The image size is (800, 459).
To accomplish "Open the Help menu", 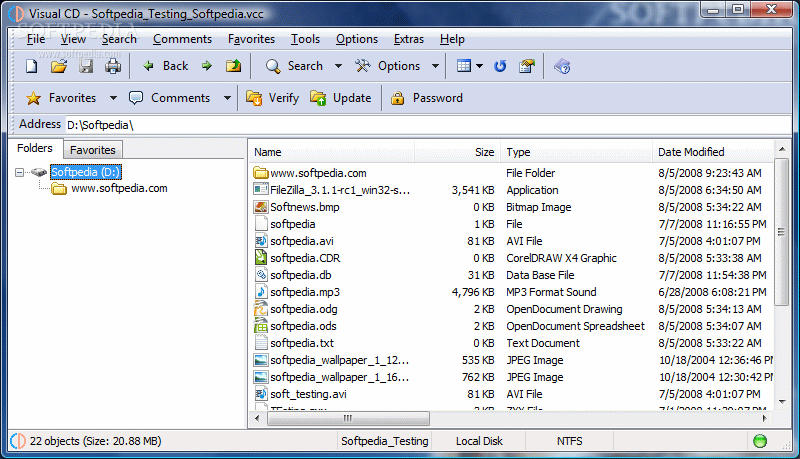I will click(x=452, y=39).
